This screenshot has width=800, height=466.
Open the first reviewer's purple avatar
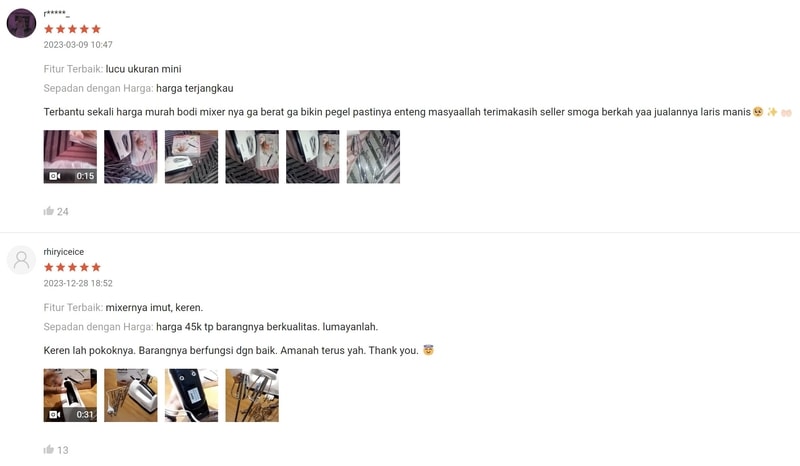21,23
